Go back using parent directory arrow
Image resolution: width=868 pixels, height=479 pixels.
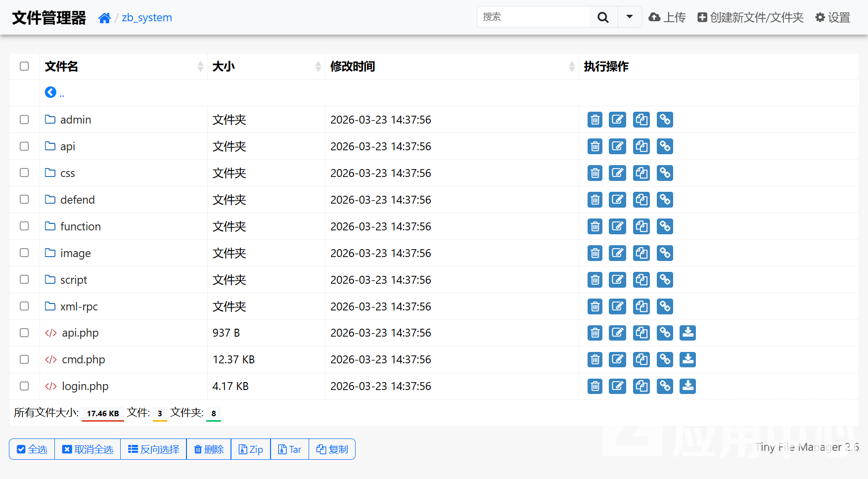click(x=50, y=92)
